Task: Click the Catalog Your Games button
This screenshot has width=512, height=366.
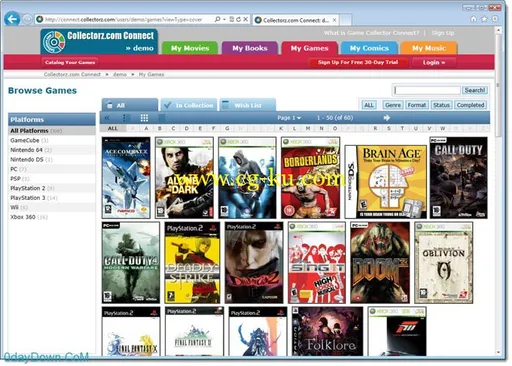Action: pyautogui.click(x=70, y=62)
